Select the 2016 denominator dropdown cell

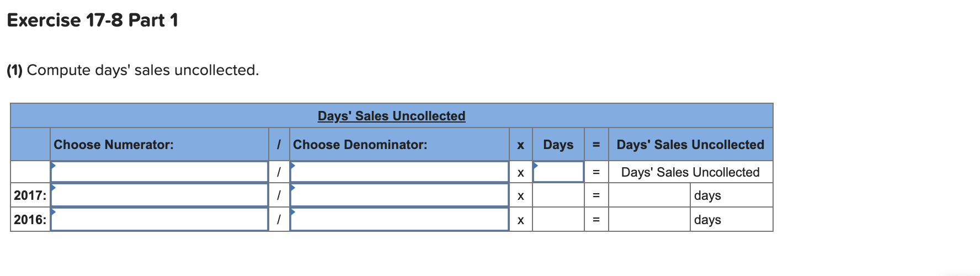coord(399,220)
